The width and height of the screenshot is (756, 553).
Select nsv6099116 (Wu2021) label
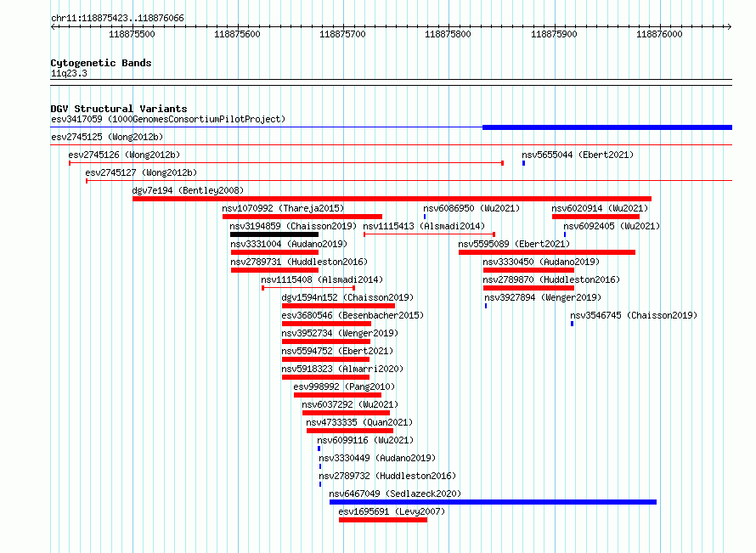pos(365,440)
